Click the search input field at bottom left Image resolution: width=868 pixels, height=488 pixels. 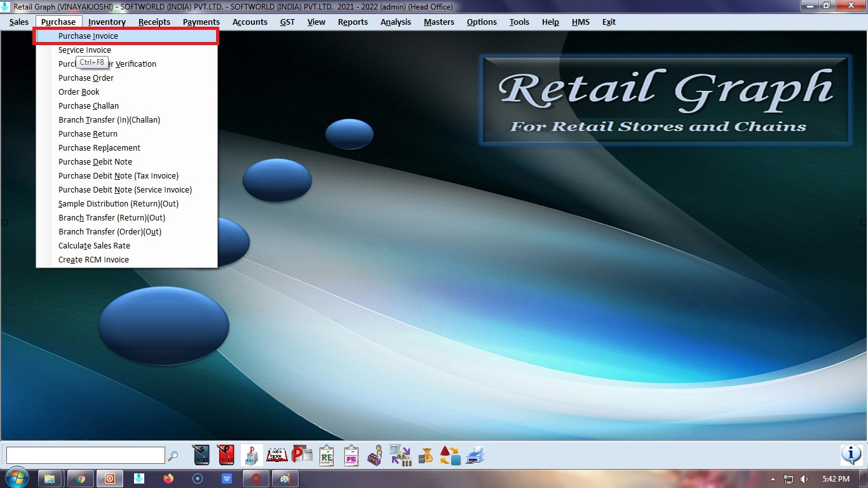(86, 455)
